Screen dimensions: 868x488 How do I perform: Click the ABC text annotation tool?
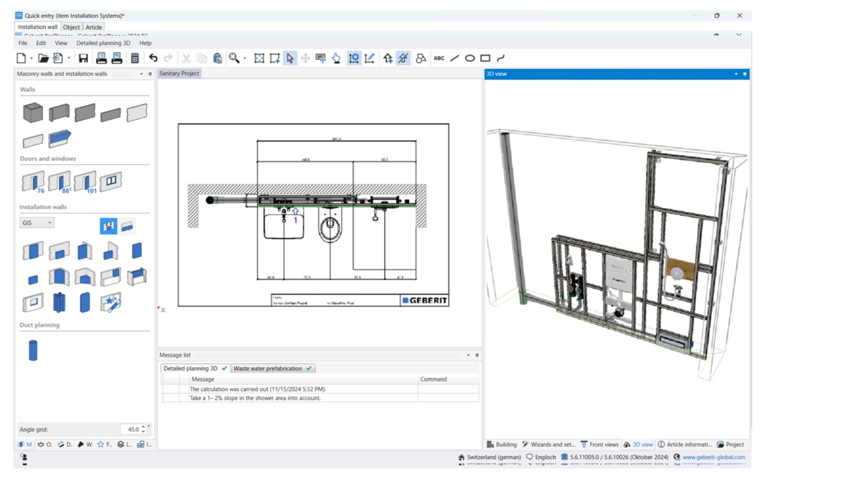point(439,58)
